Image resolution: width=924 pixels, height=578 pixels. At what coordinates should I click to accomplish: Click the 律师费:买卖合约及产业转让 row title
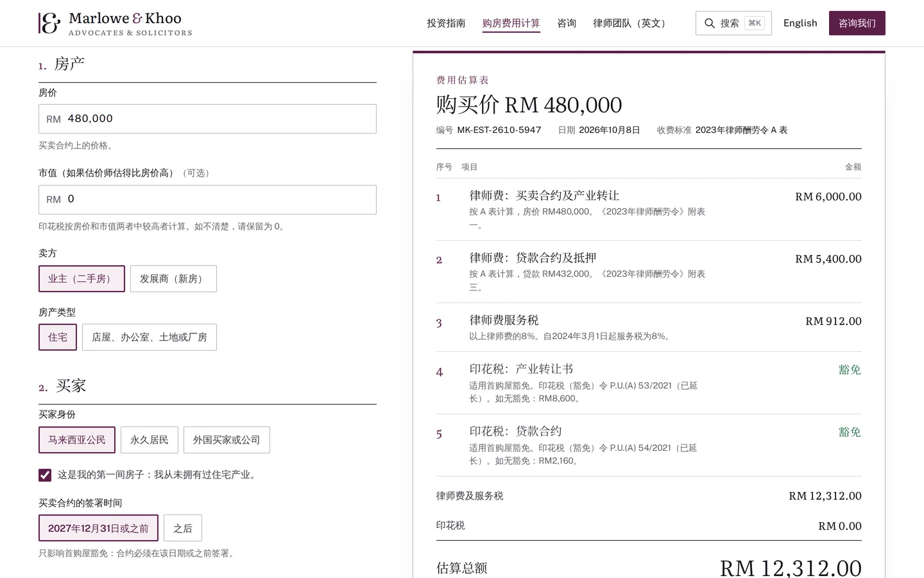pyautogui.click(x=544, y=196)
